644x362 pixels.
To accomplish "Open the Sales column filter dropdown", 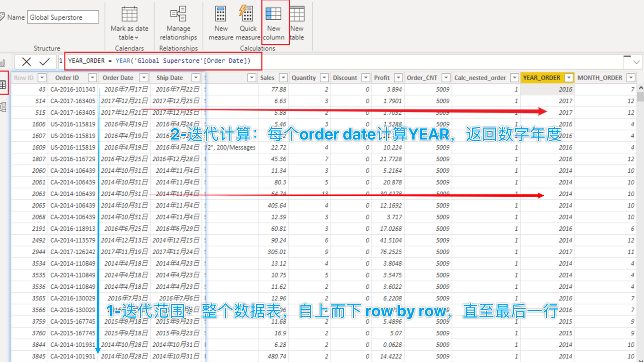I will coord(283,78).
